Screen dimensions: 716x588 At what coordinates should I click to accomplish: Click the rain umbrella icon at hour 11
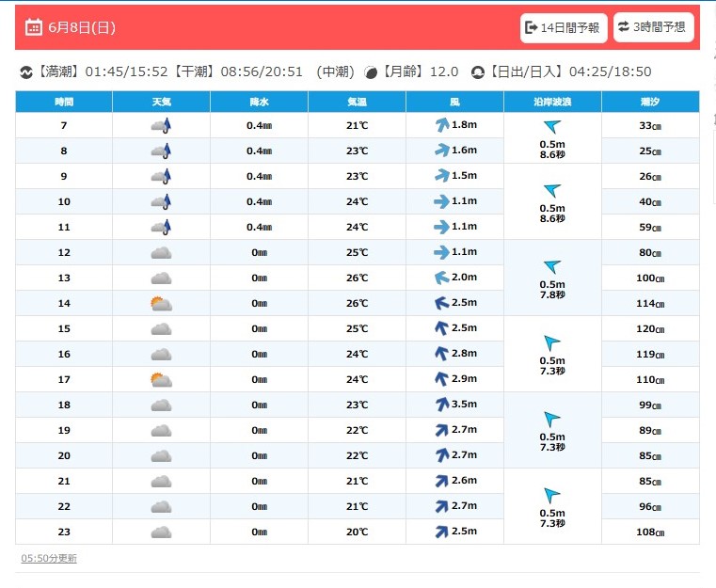(x=161, y=227)
